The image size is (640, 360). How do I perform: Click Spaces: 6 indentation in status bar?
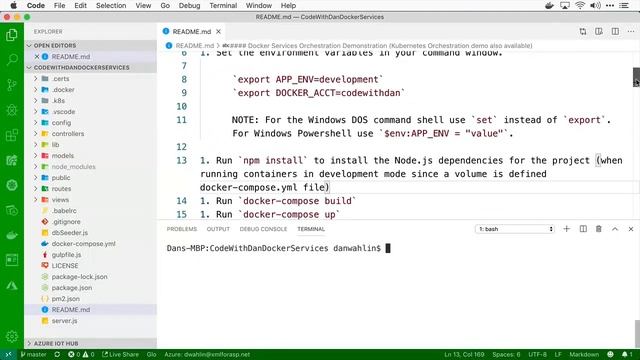[506, 354]
